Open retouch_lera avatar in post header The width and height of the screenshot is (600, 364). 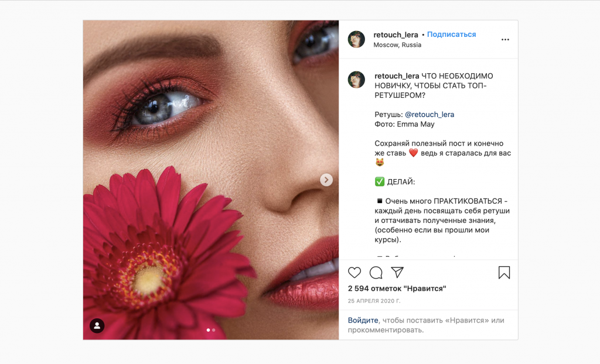pos(356,39)
